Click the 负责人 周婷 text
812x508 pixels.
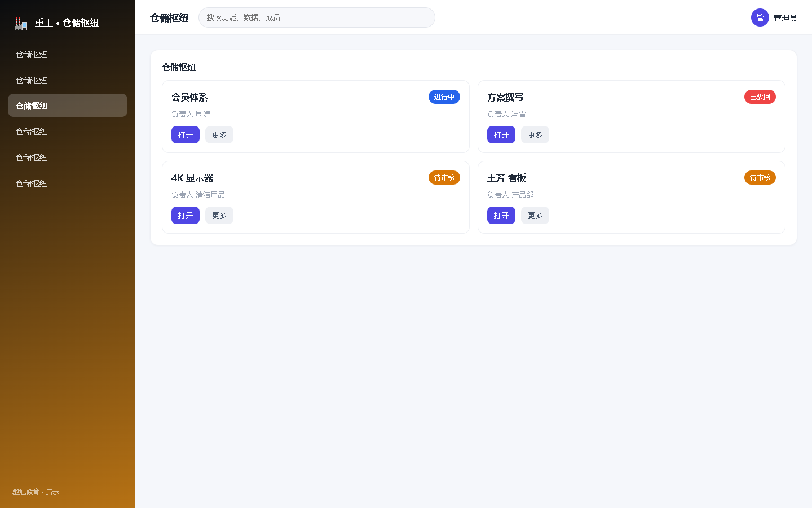coord(191,114)
